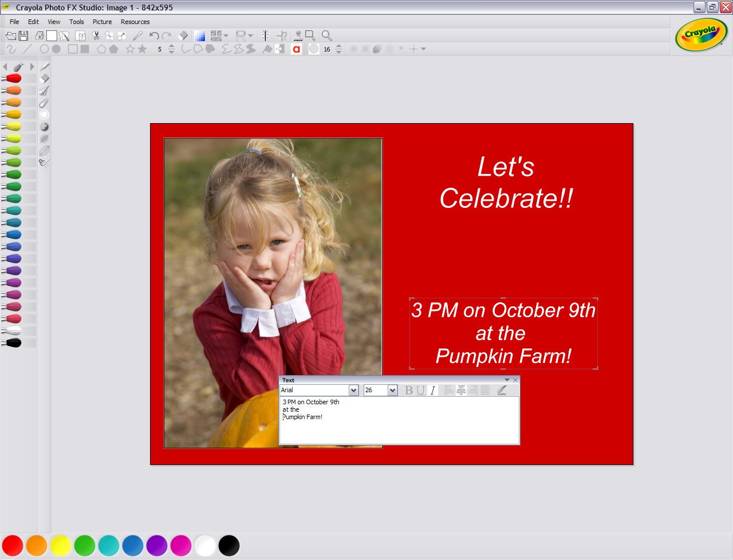Screen dimensions: 733x560
Task: Click the Undo arrow in the toolbar
Action: [x=153, y=36]
